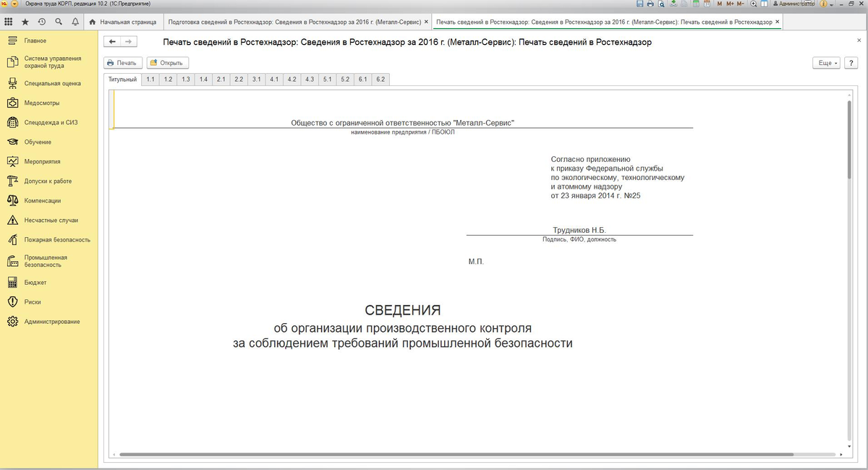Switch to the "Начальная страница" tab
Screen dimensions: 868x470
tap(129, 22)
